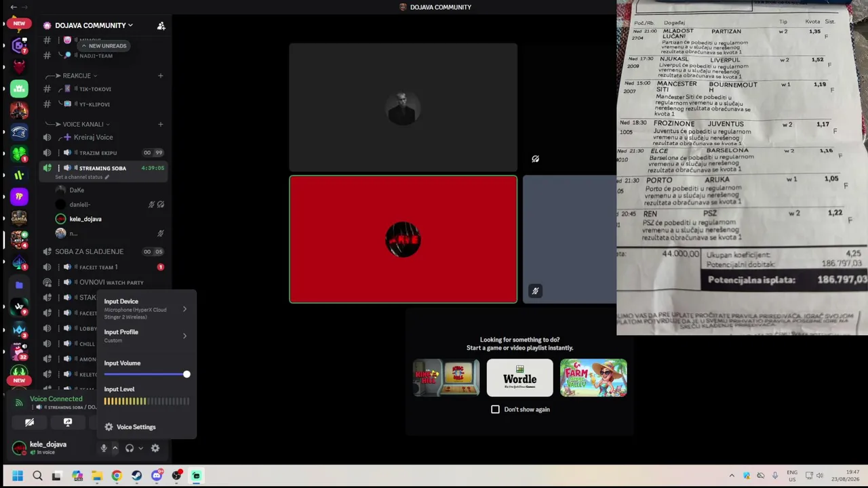Join the Kreiraj Voice channel
This screenshot has height=488, width=868.
coord(102,138)
